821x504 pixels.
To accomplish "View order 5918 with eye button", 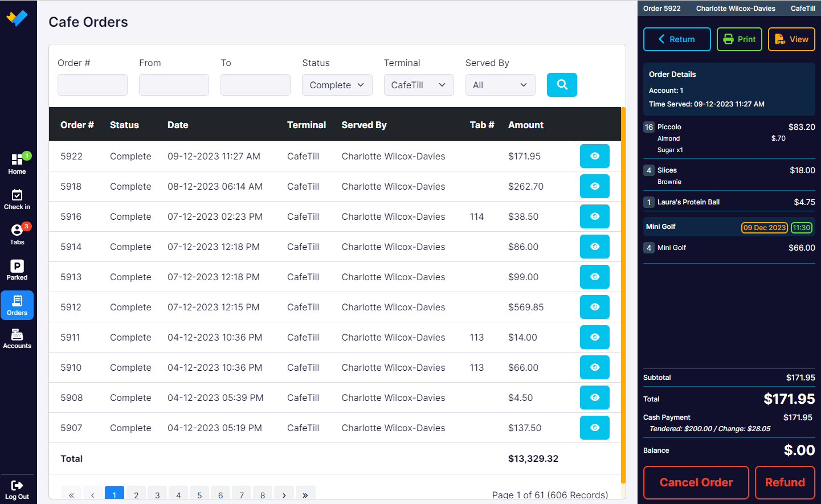I will click(x=595, y=186).
